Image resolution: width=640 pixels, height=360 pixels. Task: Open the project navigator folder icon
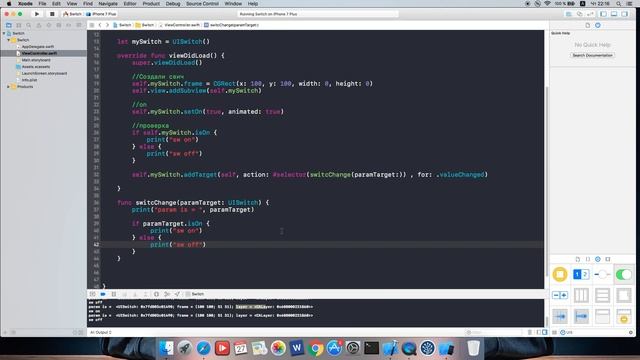coord(9,25)
